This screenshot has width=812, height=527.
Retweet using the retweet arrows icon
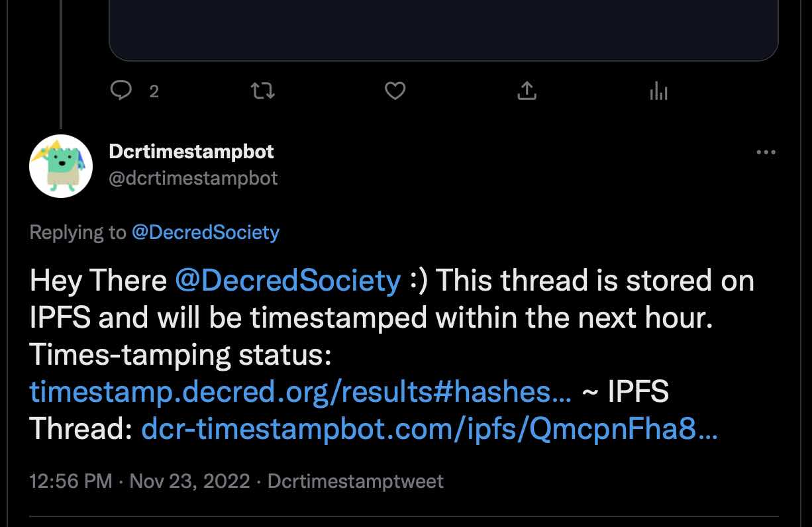click(x=264, y=91)
